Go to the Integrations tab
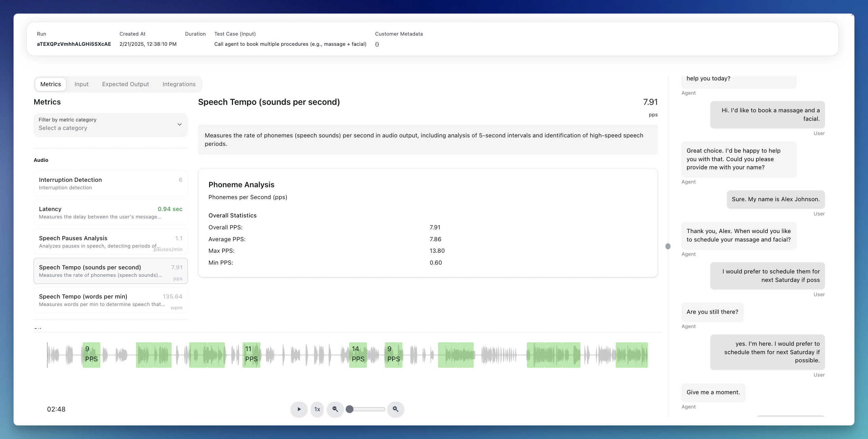This screenshot has height=439, width=868. (179, 84)
